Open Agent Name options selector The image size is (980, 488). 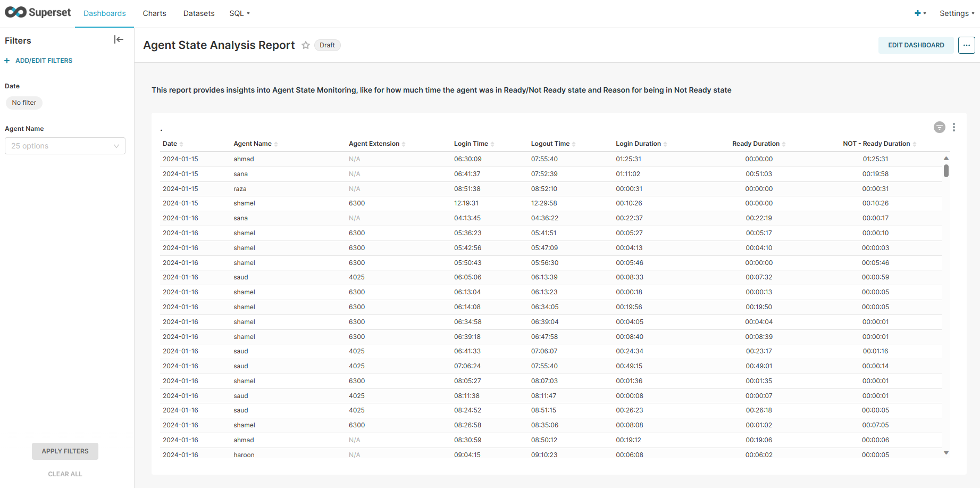pyautogui.click(x=65, y=146)
